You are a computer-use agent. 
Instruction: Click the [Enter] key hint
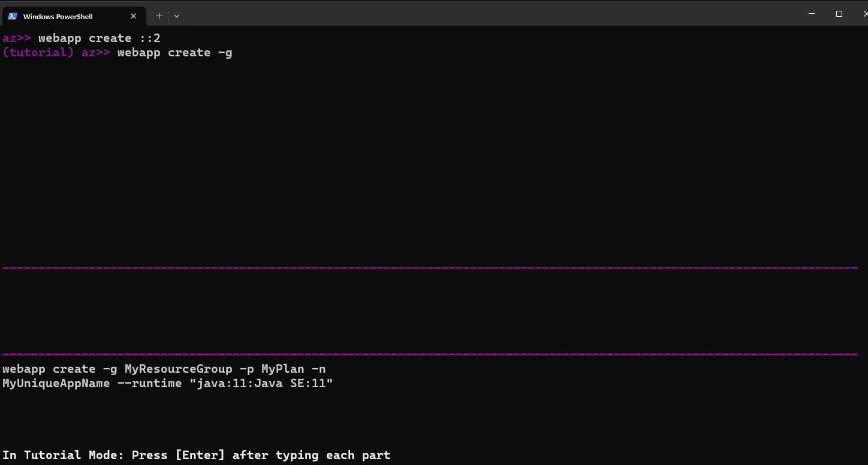pos(200,455)
